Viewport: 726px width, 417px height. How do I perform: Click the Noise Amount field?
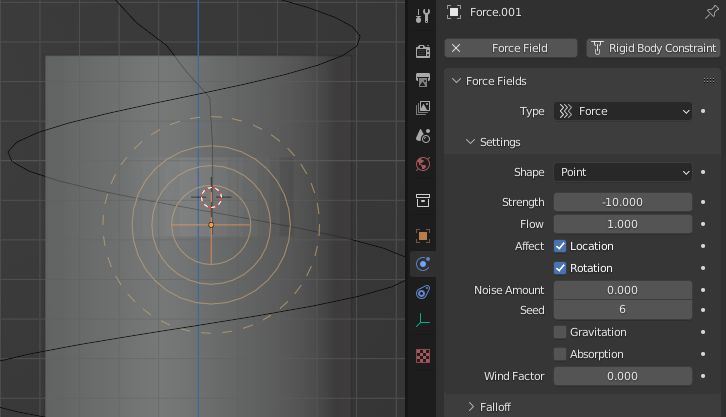623,290
